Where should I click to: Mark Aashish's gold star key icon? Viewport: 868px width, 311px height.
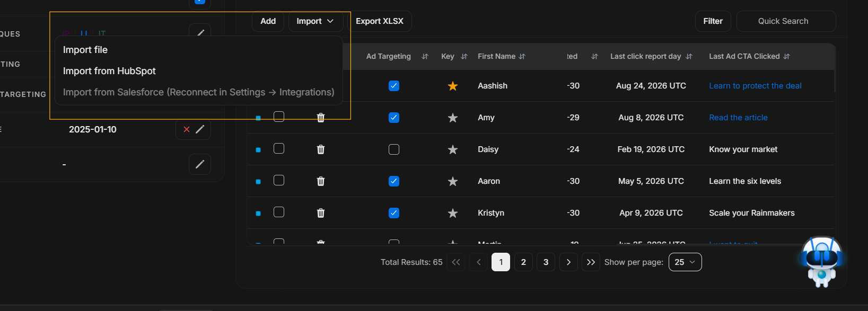coord(453,86)
